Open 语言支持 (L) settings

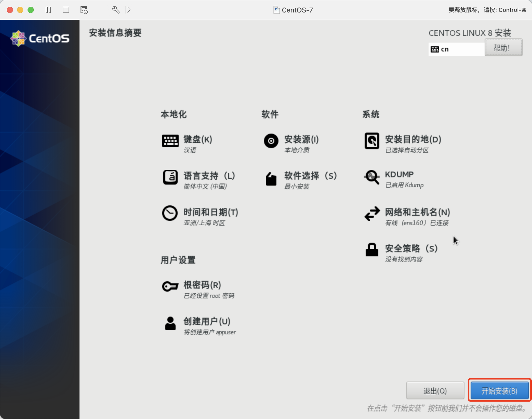(209, 176)
